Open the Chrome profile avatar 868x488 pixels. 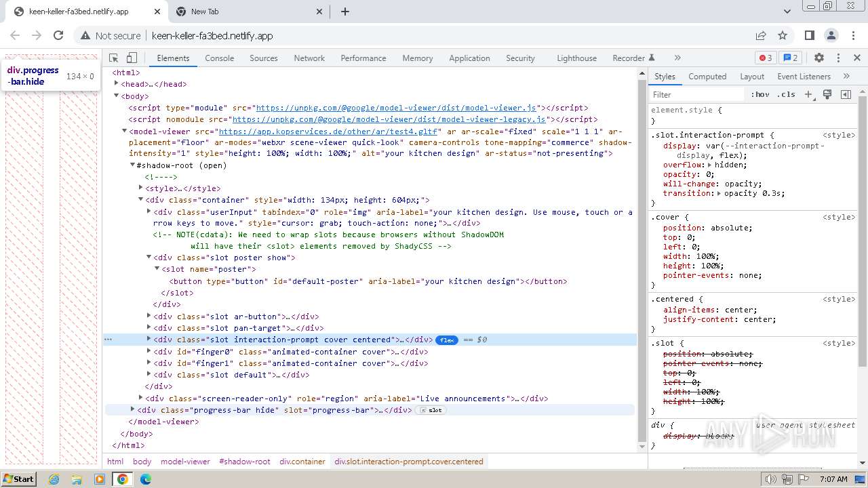(831, 35)
